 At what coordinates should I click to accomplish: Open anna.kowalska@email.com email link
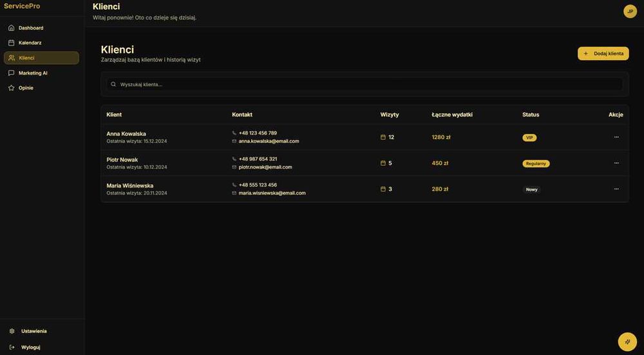coord(269,141)
